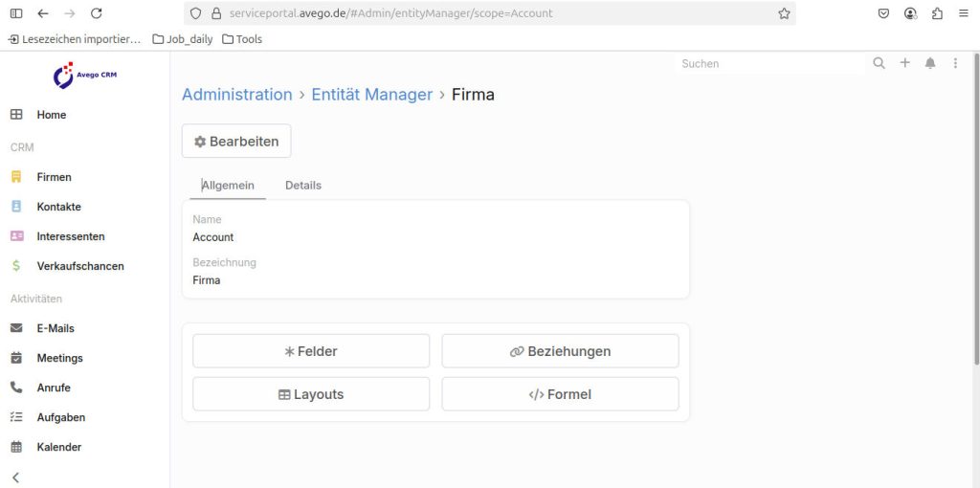Click the notification bell icon
The width and height of the screenshot is (980, 488).
(x=930, y=63)
